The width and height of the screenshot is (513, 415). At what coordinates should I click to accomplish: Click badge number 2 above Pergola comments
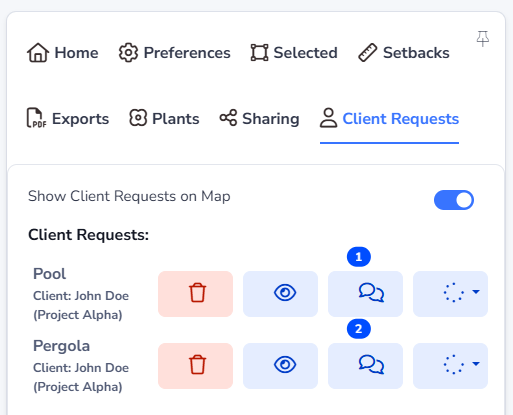(x=359, y=329)
